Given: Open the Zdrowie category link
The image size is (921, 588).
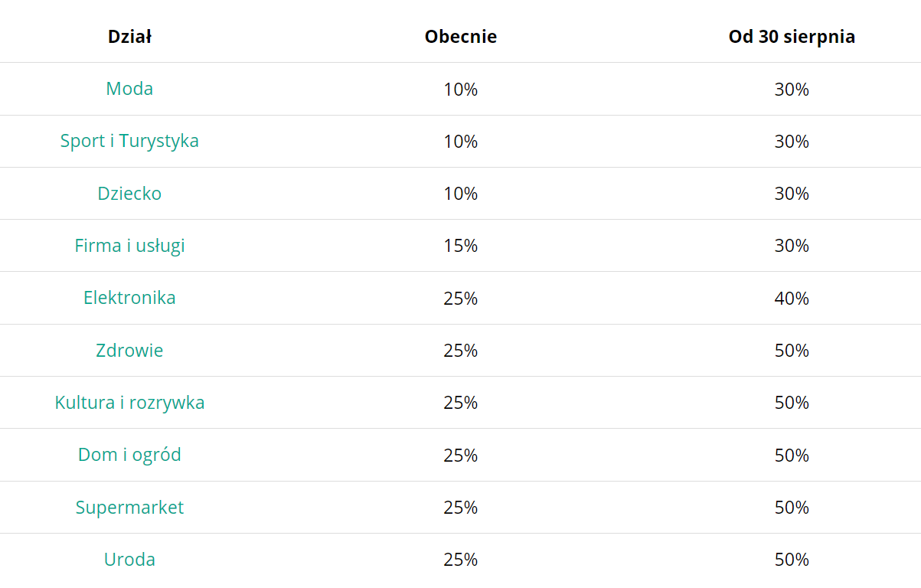Looking at the screenshot, I should [x=129, y=350].
